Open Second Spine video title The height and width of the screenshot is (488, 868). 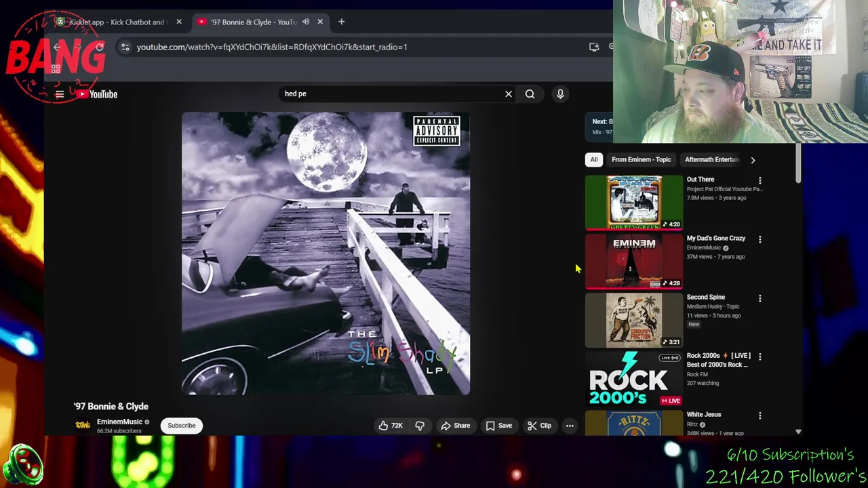706,298
